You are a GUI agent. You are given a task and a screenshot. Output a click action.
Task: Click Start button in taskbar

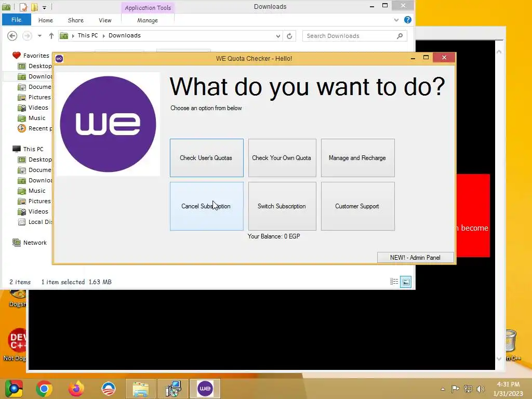14,389
